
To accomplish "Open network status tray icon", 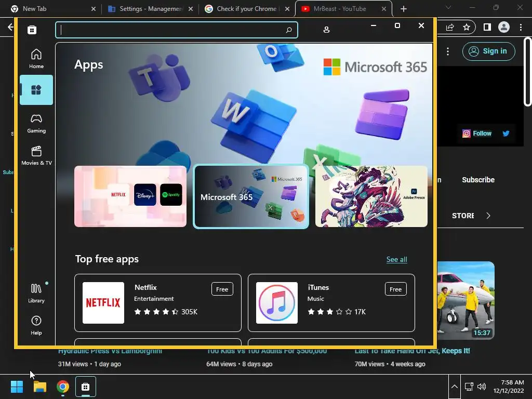I will click(x=469, y=387).
